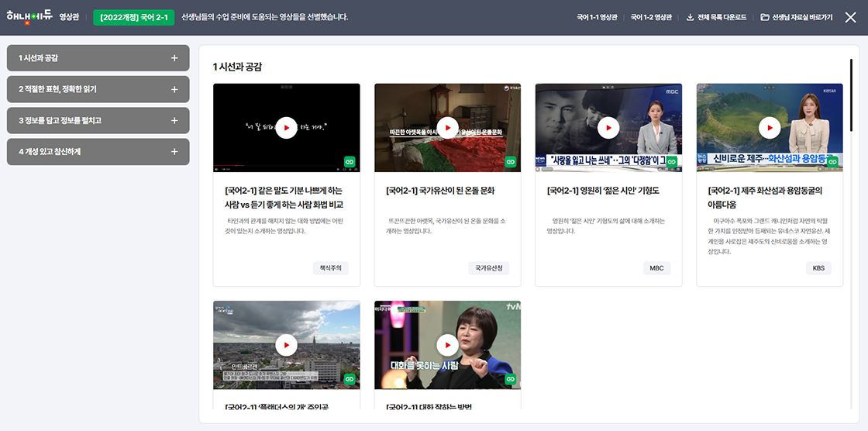Click the folder icon beside 선생님 자료실 바로가기
The height and width of the screenshot is (431, 868).
pyautogui.click(x=765, y=17)
